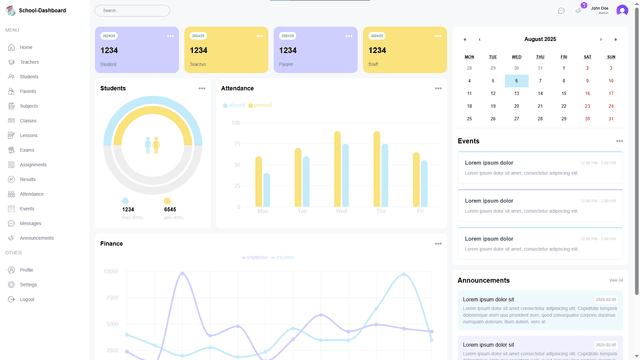Select August 24 on the calendar
The height and width of the screenshot is (360, 640).
click(611, 106)
